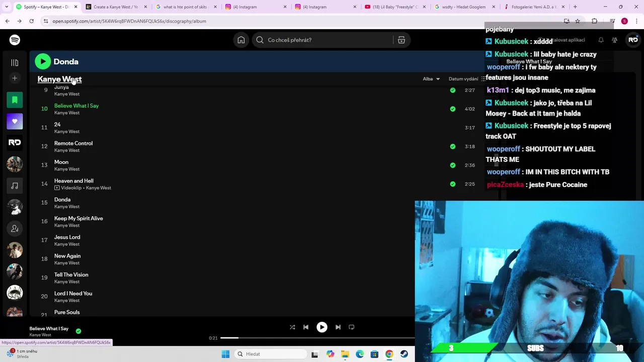Open Chrome tab search dropdown arrow

click(x=7, y=7)
